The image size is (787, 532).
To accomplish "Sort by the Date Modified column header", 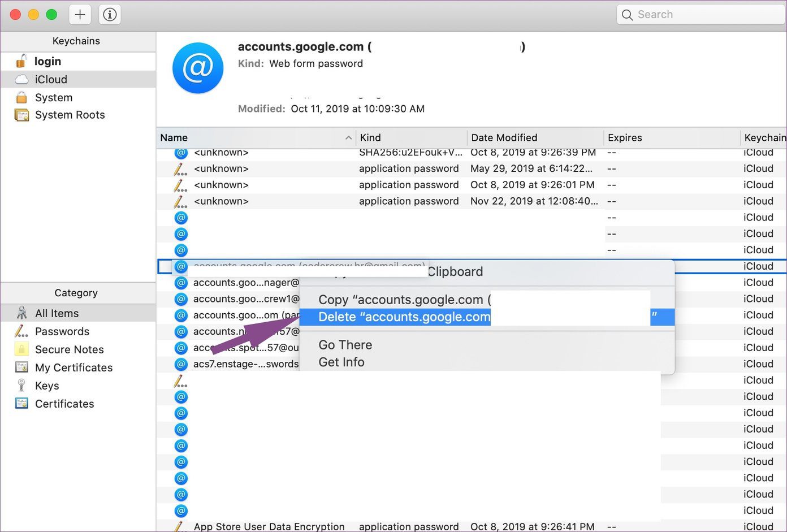I will pos(535,137).
